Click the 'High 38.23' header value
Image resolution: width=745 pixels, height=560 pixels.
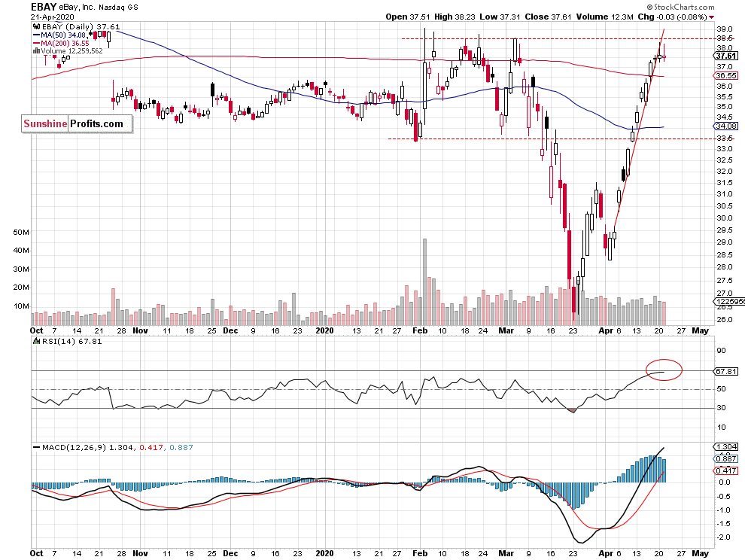click(455, 17)
